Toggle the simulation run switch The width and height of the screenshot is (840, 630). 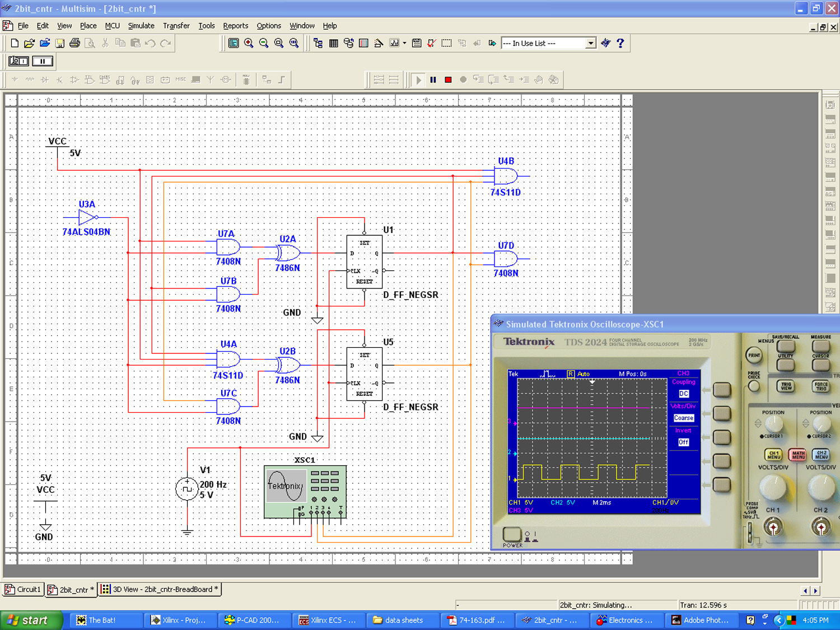coord(18,61)
